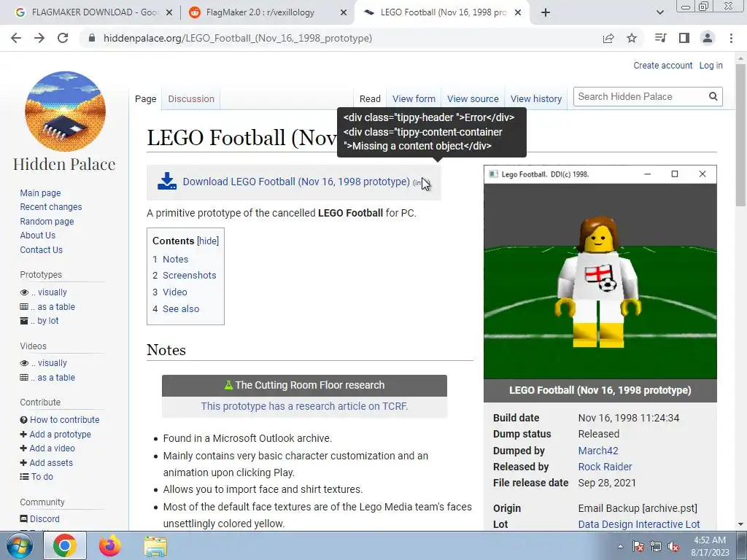Click the search magnifier icon
The height and width of the screenshot is (560, 747).
pyautogui.click(x=713, y=97)
